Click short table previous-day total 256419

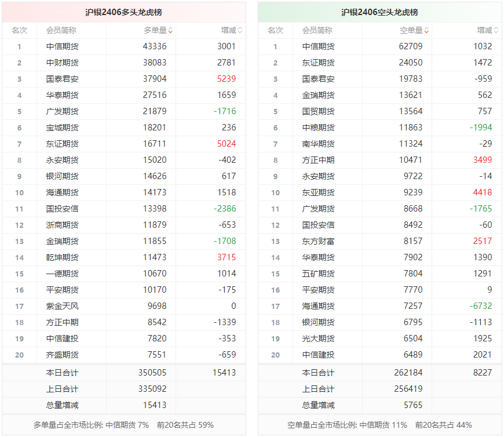[x=408, y=389]
